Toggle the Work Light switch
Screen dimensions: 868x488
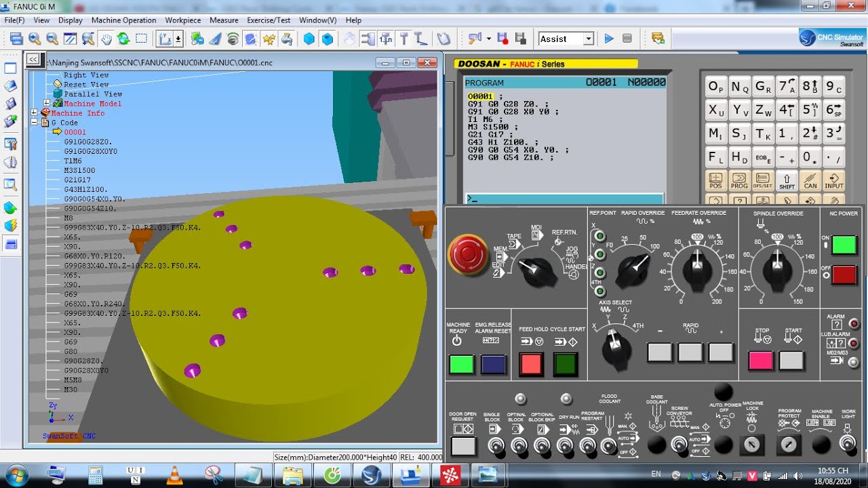click(x=847, y=444)
